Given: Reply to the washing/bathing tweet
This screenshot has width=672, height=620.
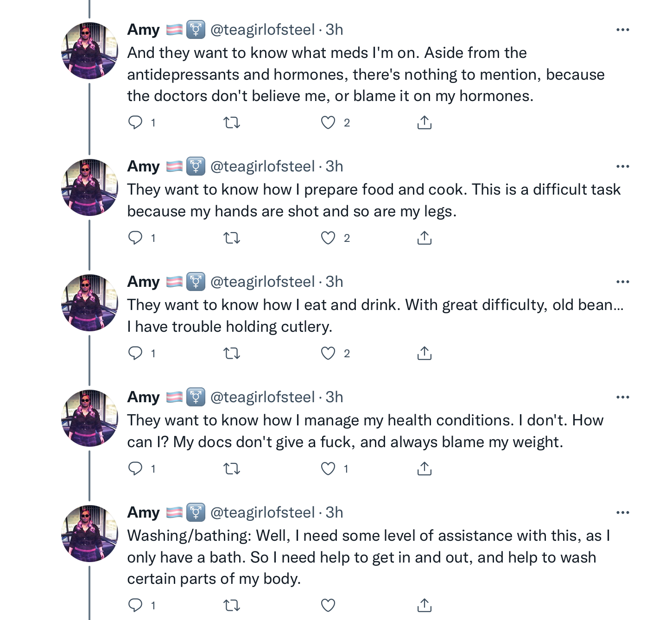Looking at the screenshot, I should tap(135, 605).
